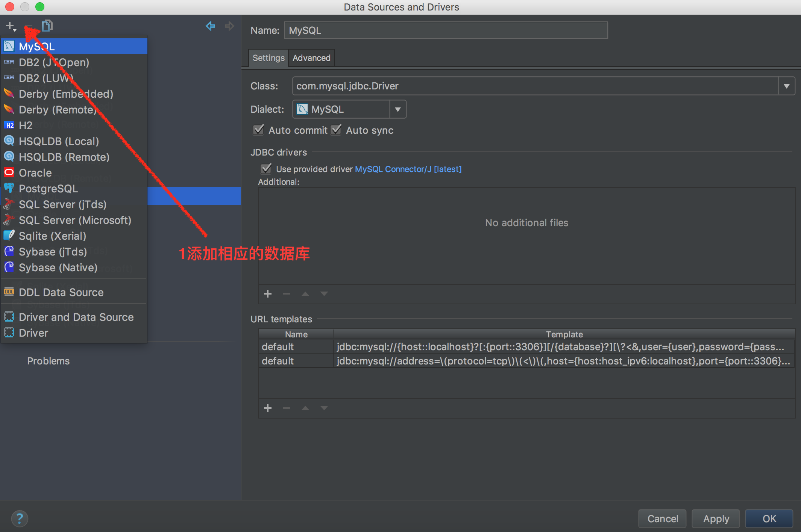Choose Sqlite (Xerial) entry
The image size is (801, 532).
(74, 236)
